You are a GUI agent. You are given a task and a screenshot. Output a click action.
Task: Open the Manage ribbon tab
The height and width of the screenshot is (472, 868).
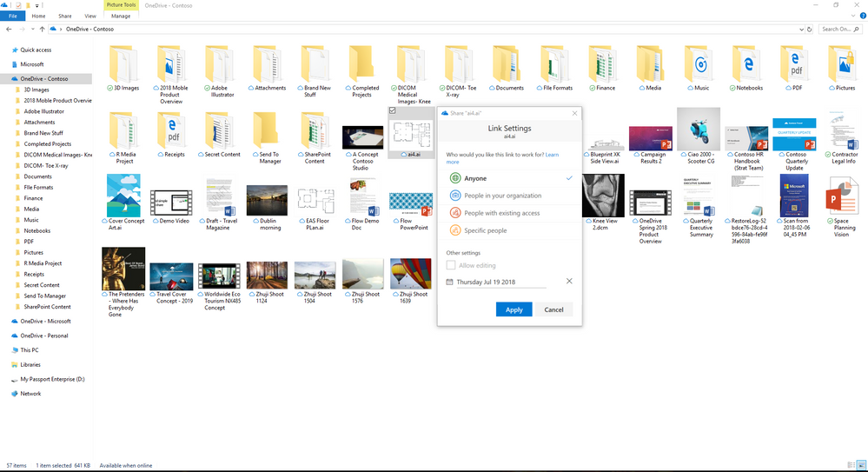point(121,16)
